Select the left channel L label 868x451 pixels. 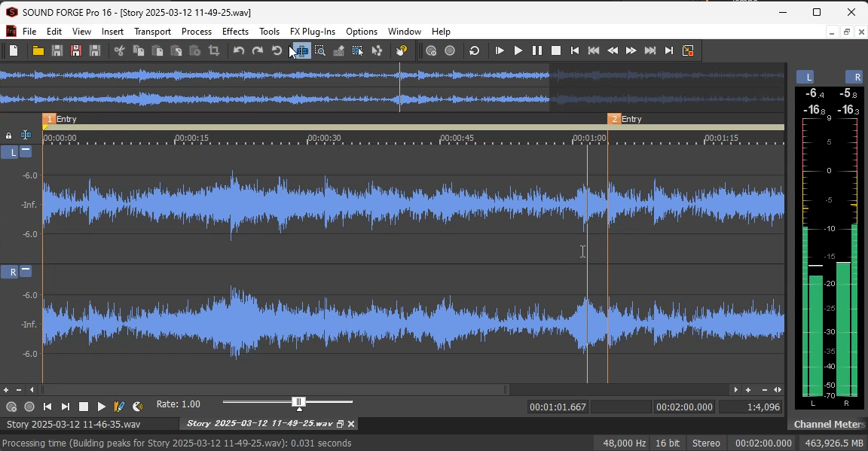pos(9,152)
